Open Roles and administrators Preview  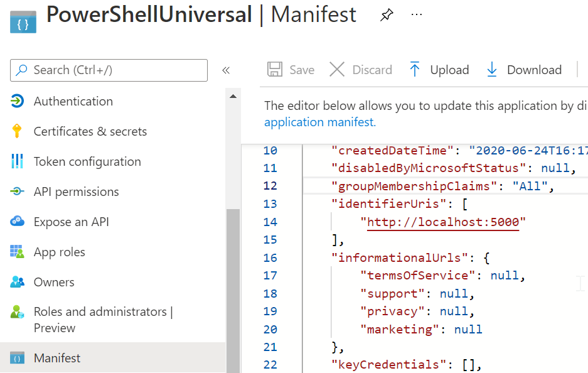103,320
